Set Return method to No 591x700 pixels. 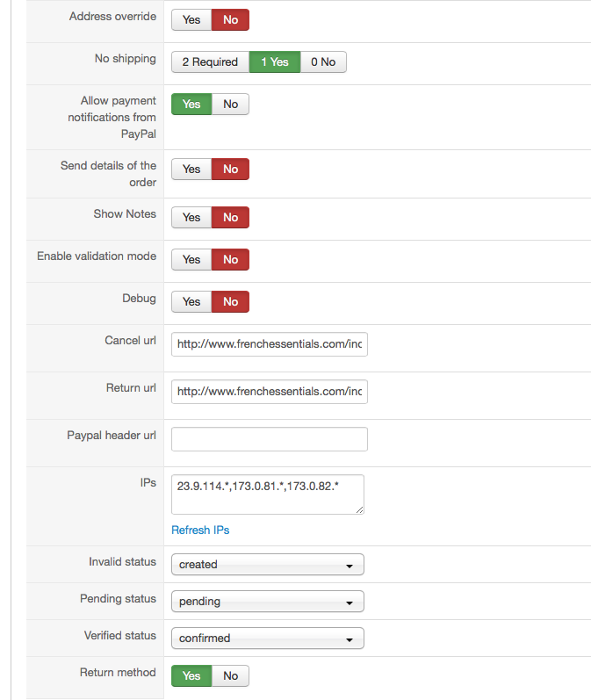[230, 676]
